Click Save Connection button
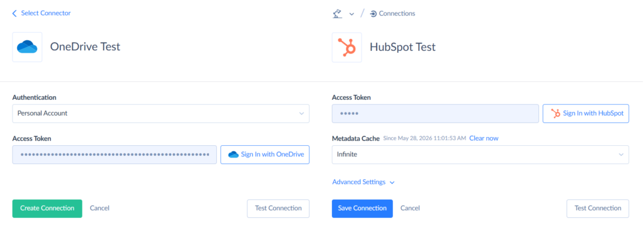 (362, 209)
